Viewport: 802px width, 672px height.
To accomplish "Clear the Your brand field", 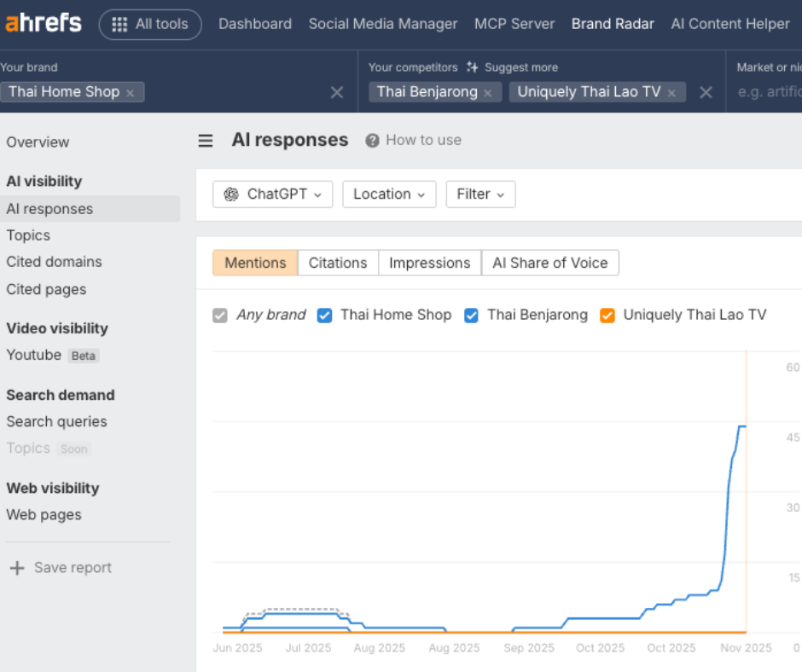I will pos(337,93).
